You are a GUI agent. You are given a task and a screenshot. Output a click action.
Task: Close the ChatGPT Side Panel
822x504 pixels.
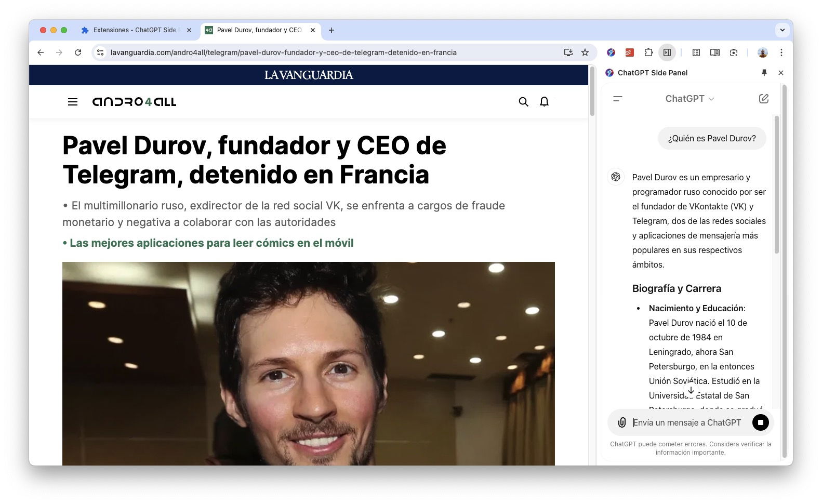click(x=781, y=73)
